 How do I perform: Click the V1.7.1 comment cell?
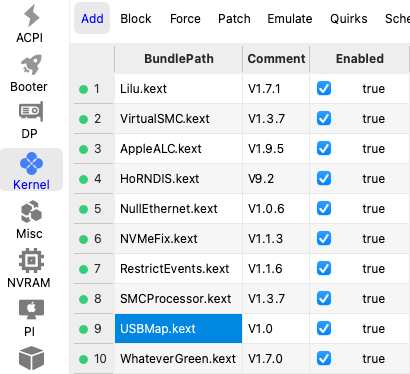click(x=276, y=89)
